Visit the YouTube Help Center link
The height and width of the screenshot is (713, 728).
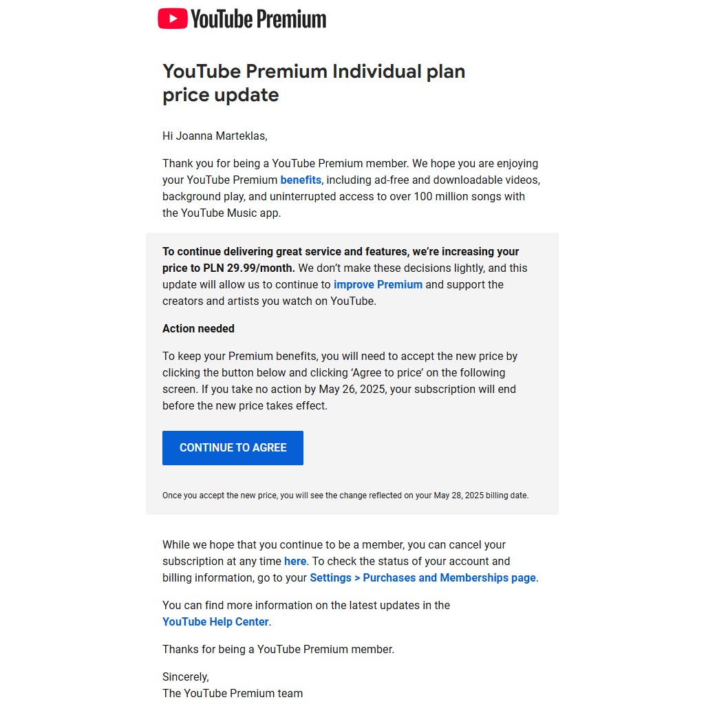pos(215,622)
